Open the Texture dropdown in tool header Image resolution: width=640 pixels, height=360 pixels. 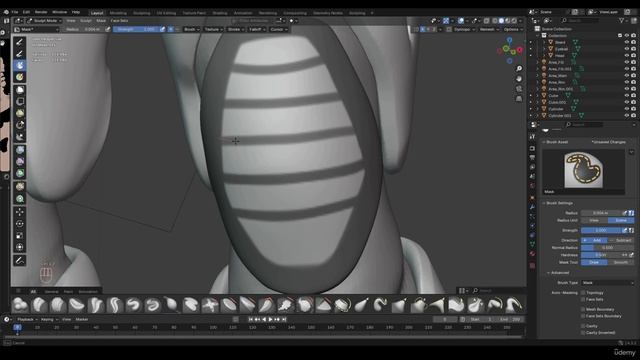point(213,29)
